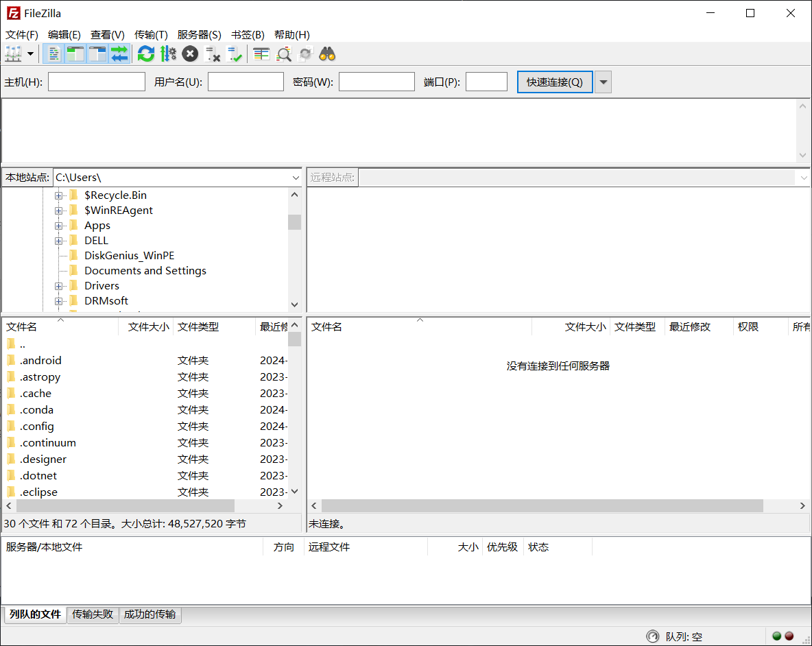812x646 pixels.
Task: Expand the Drivers tree node
Action: 58,286
